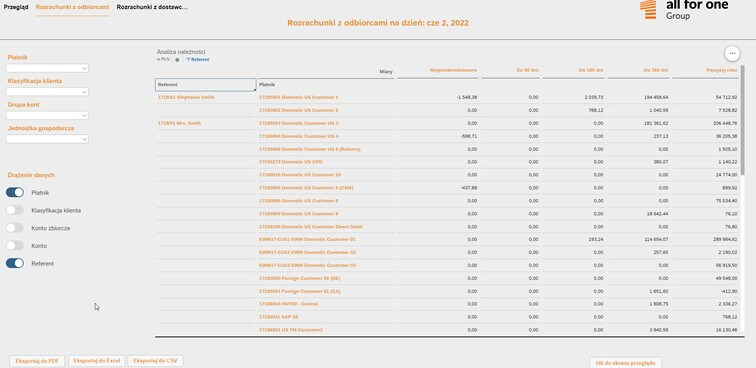The width and height of the screenshot is (756, 368).
Task: Select 17100009 Domestic US Customer 9
Action: (x=298, y=214)
